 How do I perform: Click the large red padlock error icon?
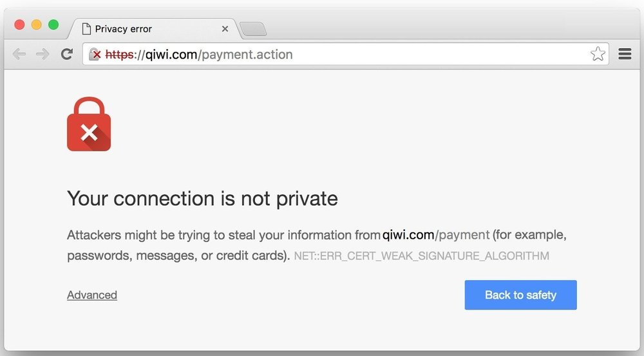89,124
